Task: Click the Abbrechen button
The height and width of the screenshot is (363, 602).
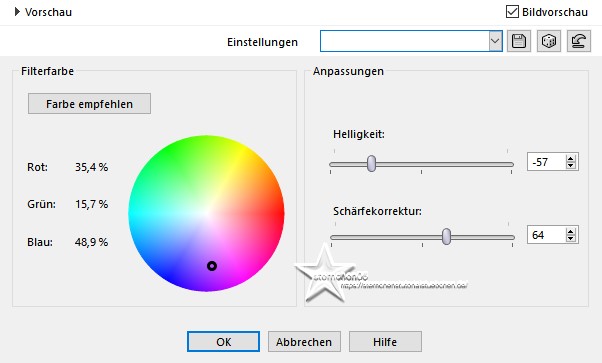Action: (304, 341)
